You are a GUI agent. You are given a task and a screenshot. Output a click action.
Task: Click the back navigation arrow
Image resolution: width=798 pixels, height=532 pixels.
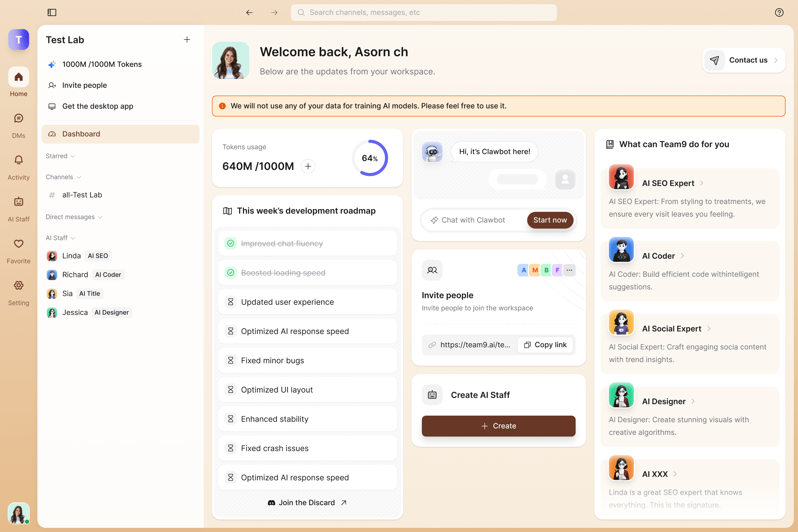pyautogui.click(x=249, y=13)
